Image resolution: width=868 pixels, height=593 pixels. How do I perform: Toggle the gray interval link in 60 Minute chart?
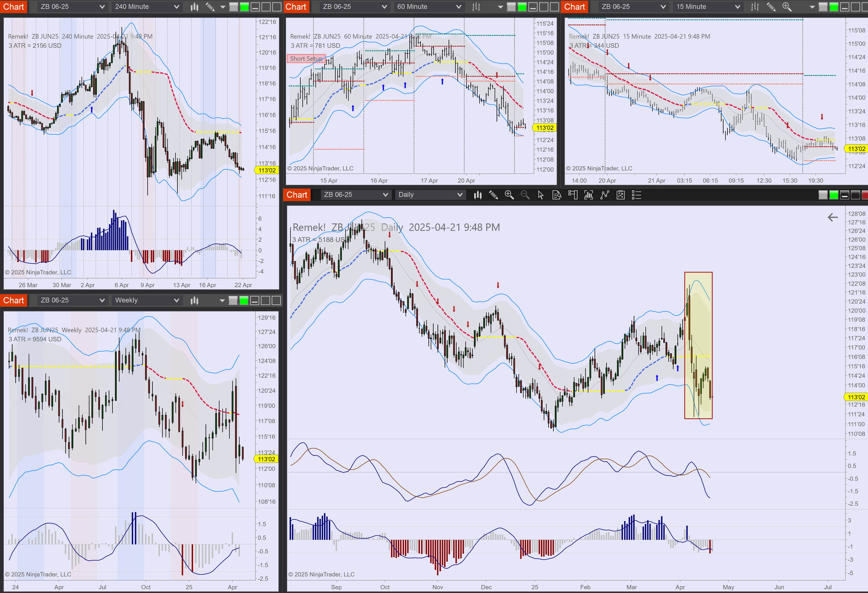click(x=511, y=7)
